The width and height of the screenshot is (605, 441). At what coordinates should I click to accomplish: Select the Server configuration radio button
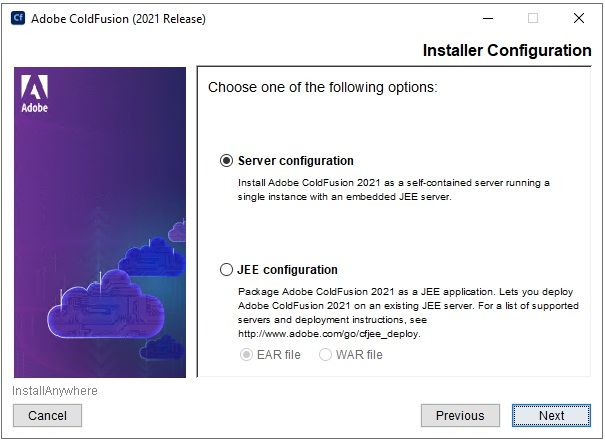(x=226, y=161)
